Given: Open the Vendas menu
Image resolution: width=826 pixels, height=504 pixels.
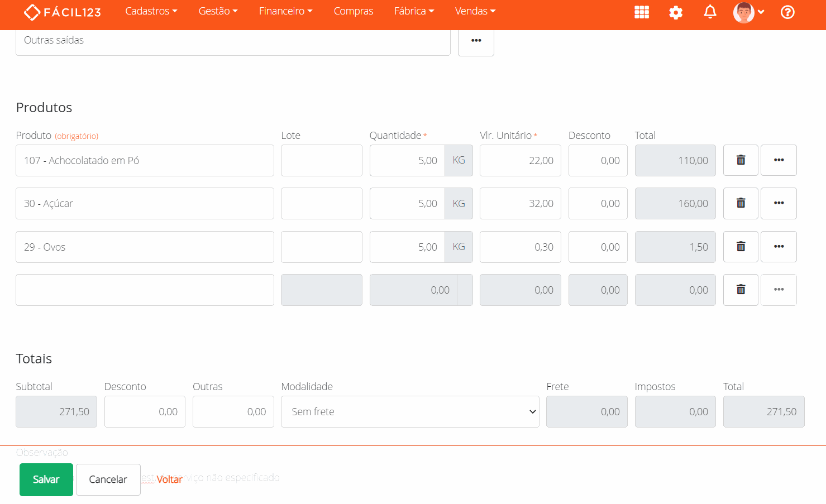Looking at the screenshot, I should (x=475, y=11).
